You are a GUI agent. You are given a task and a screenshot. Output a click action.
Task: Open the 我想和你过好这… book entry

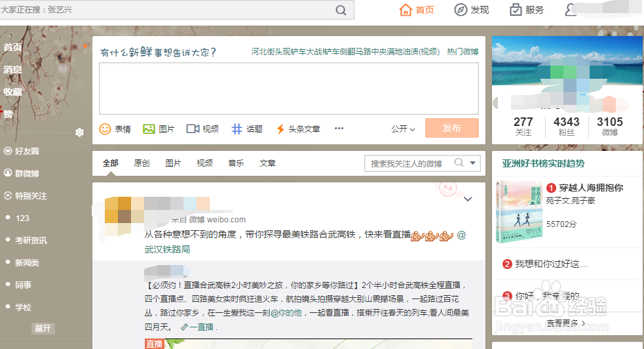[551, 264]
